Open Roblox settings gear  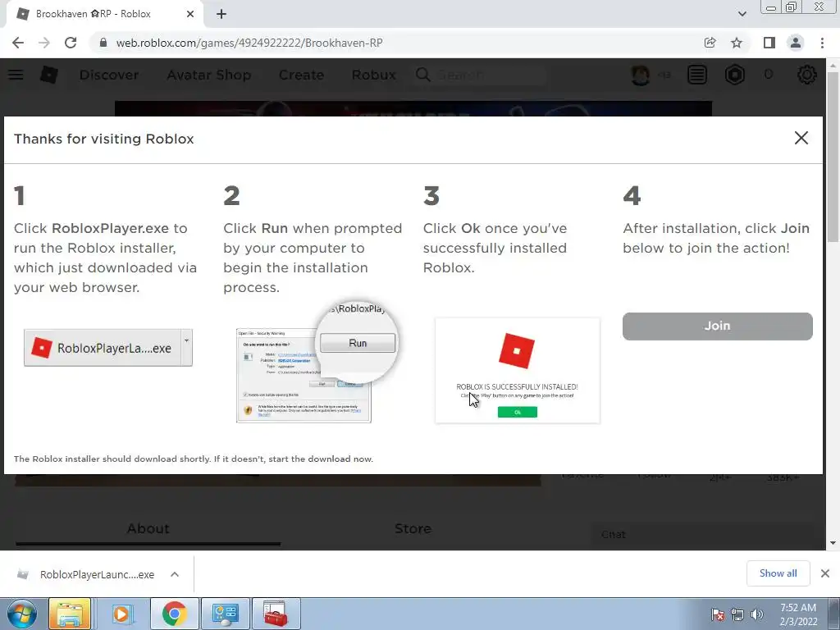pyautogui.click(x=807, y=75)
